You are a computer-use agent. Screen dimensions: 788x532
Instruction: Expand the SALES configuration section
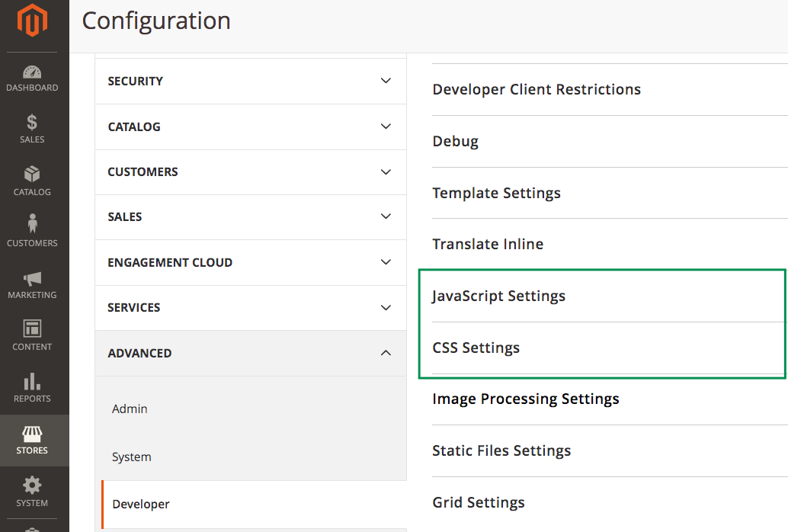(x=250, y=217)
